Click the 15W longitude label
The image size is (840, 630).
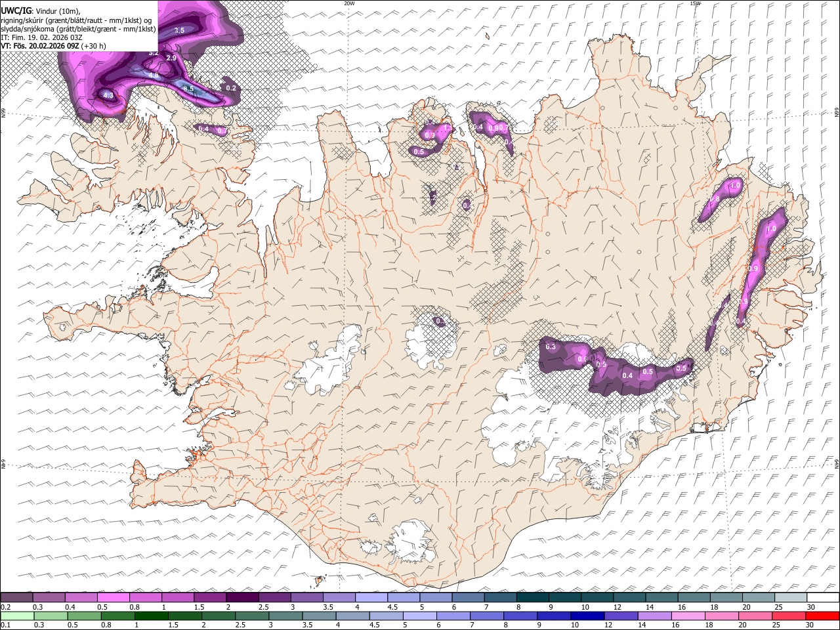click(695, 3)
